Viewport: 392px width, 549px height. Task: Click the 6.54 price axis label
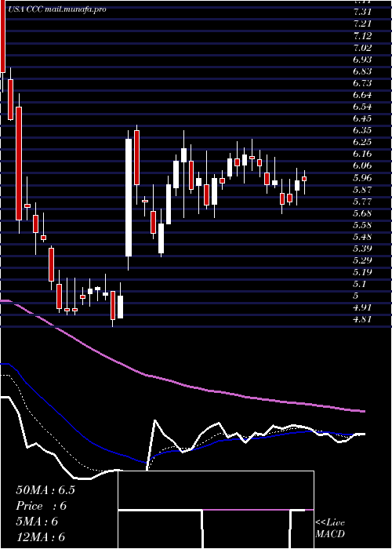click(362, 107)
